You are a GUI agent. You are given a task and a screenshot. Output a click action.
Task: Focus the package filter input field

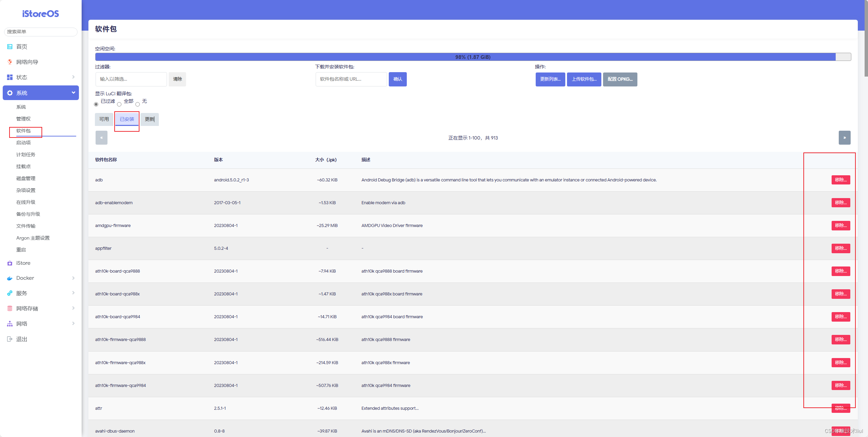[131, 79]
